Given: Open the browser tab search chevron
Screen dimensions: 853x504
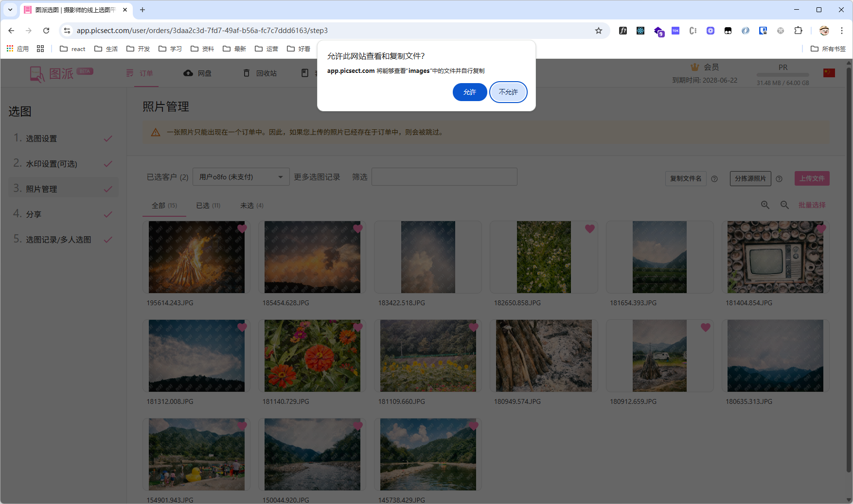Looking at the screenshot, I should tap(10, 10).
